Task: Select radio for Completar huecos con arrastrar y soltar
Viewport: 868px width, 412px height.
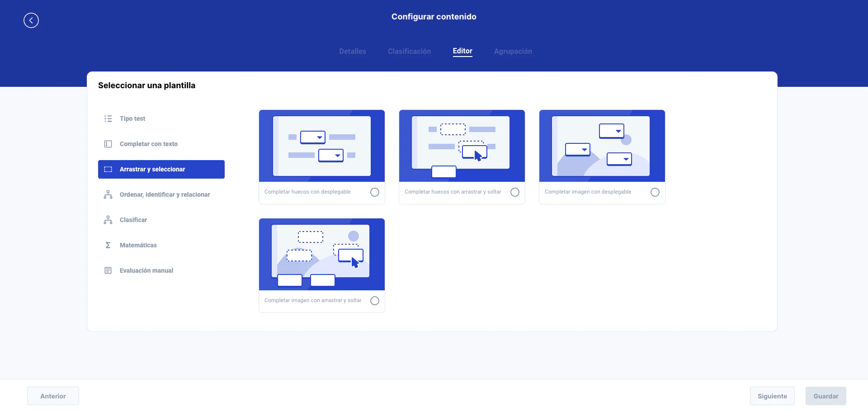Action: pos(515,192)
